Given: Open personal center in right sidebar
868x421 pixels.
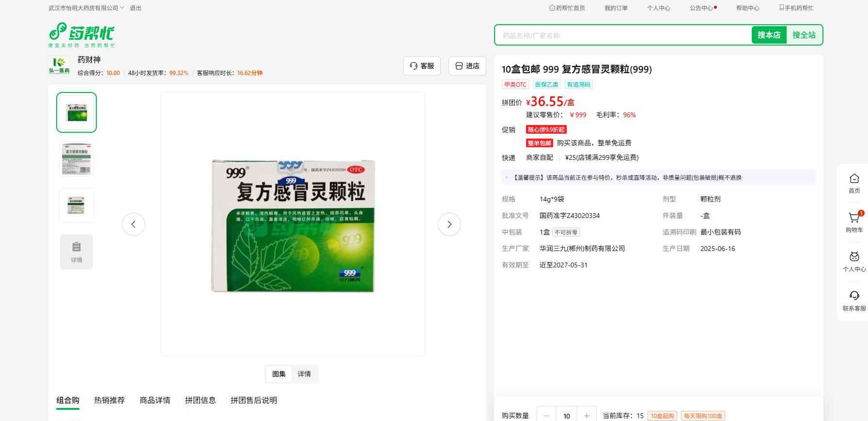Looking at the screenshot, I should 854,262.
